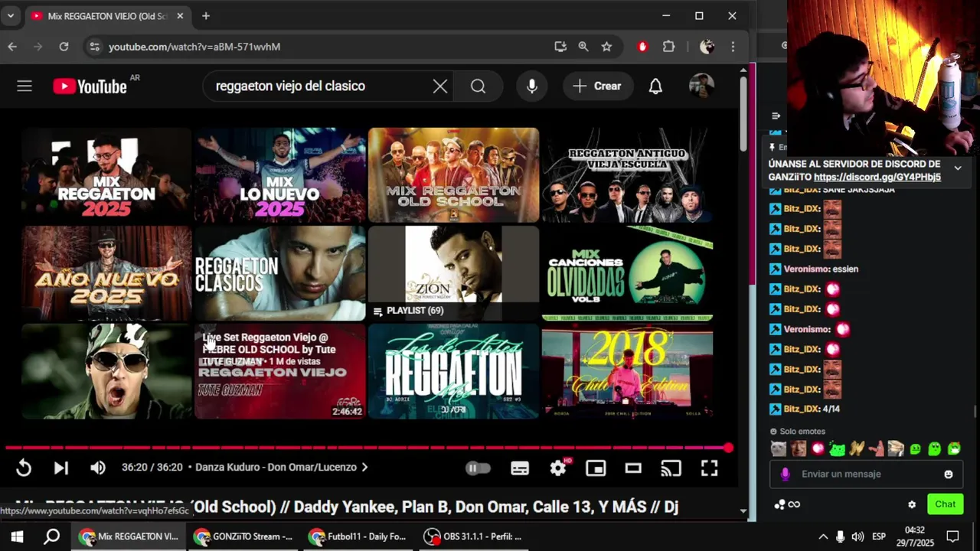Open a new Chrome tab
Screen dimensions: 980x551
[x=205, y=16]
